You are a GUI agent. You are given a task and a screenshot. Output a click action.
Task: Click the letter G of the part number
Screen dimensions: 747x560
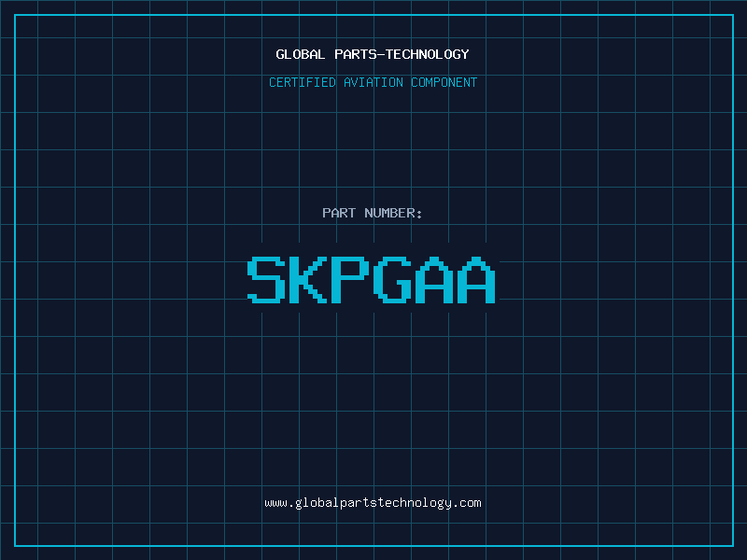(391, 280)
